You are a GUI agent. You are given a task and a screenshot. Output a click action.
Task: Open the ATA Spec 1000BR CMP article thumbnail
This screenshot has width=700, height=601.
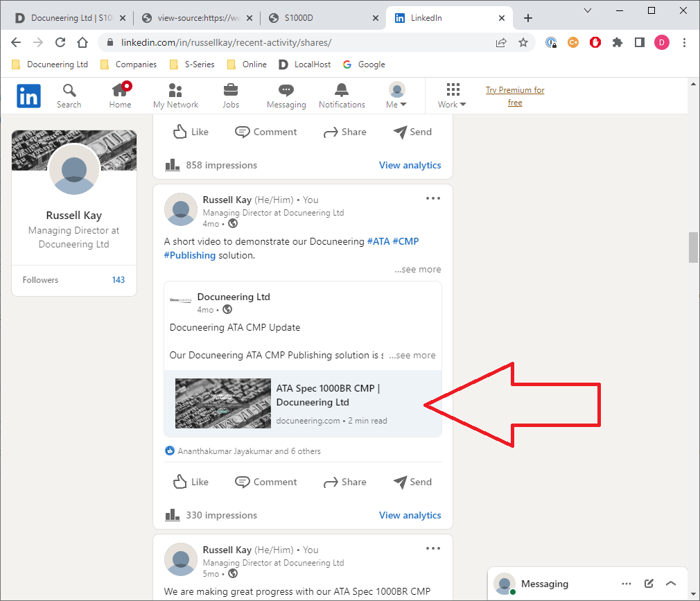pos(222,403)
